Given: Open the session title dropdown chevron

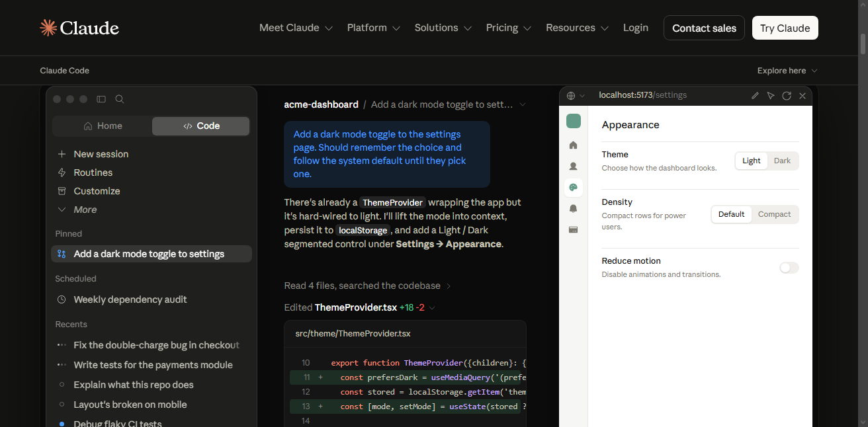Looking at the screenshot, I should (523, 104).
